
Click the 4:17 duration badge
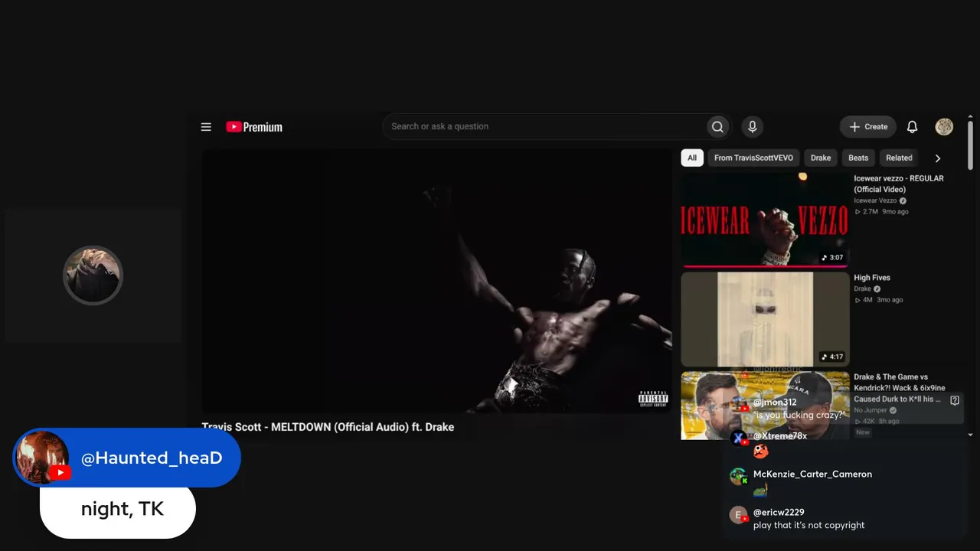[x=832, y=357]
